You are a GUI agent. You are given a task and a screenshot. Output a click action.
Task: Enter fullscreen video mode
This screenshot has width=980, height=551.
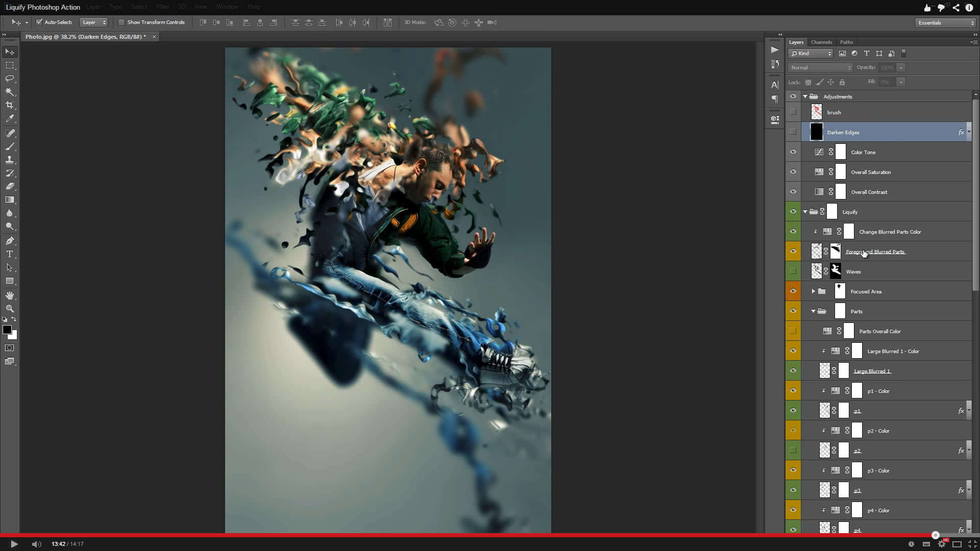pos(972,544)
